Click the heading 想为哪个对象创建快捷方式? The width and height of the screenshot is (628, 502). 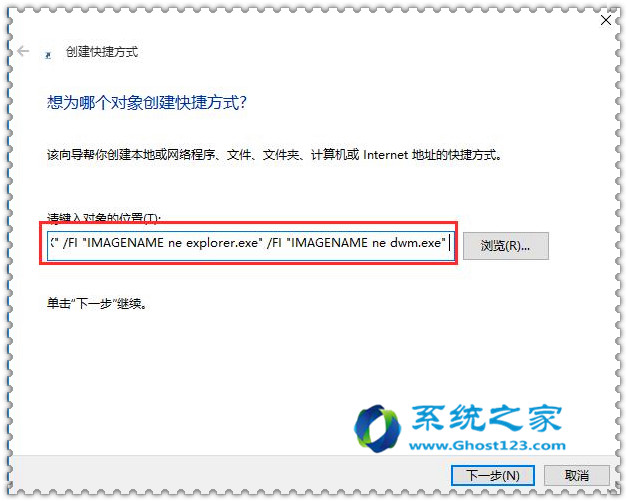click(147, 103)
